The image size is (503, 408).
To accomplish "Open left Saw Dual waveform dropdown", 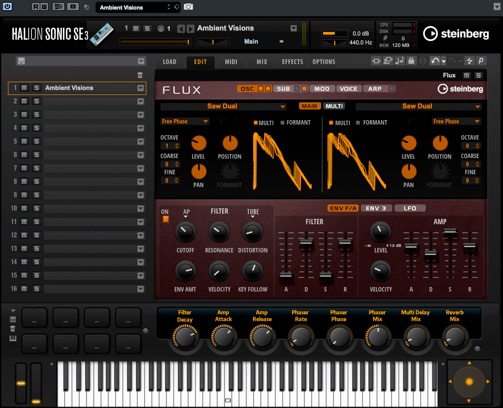I will [223, 106].
